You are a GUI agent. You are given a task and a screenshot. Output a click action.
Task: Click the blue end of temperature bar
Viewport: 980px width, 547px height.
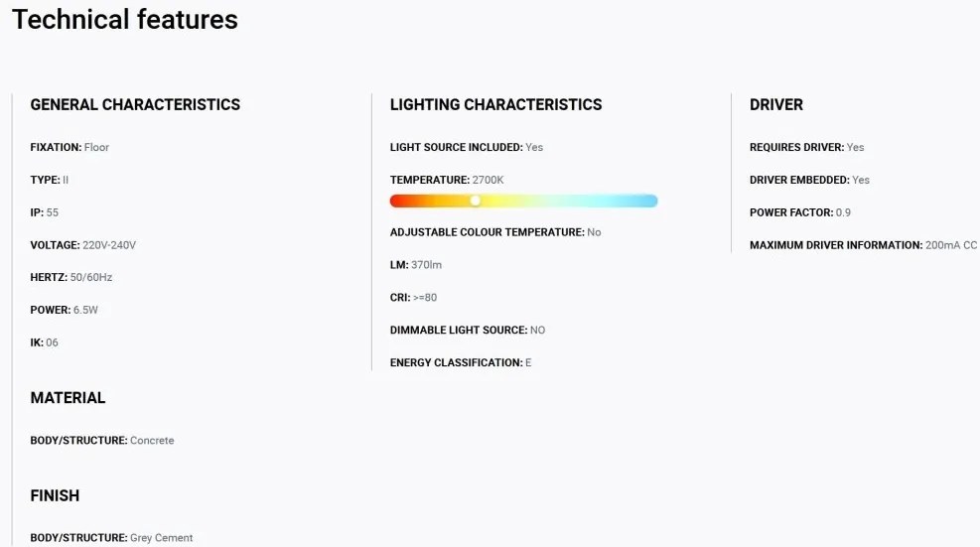point(643,201)
